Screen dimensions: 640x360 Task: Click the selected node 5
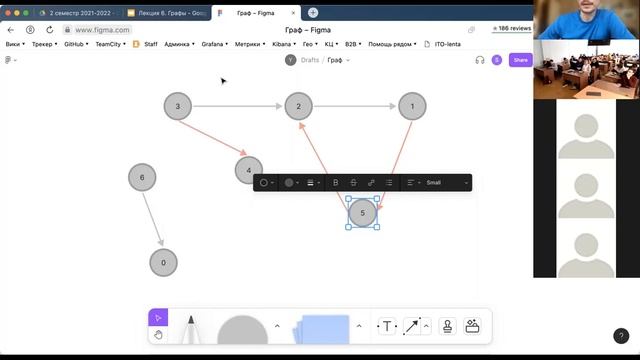pos(362,213)
